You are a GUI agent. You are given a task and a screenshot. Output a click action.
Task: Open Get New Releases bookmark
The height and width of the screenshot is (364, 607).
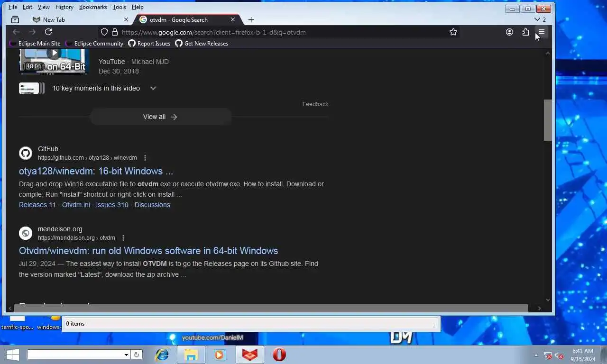point(202,44)
